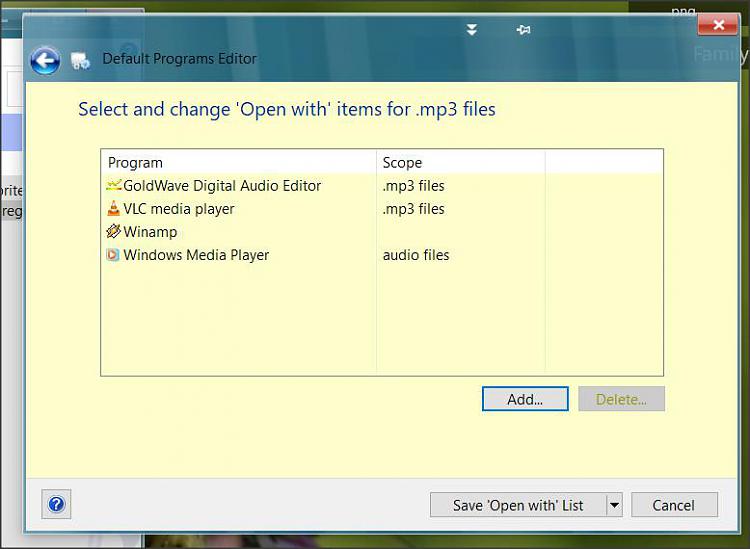Click the Windows Media Player icon

coord(113,255)
